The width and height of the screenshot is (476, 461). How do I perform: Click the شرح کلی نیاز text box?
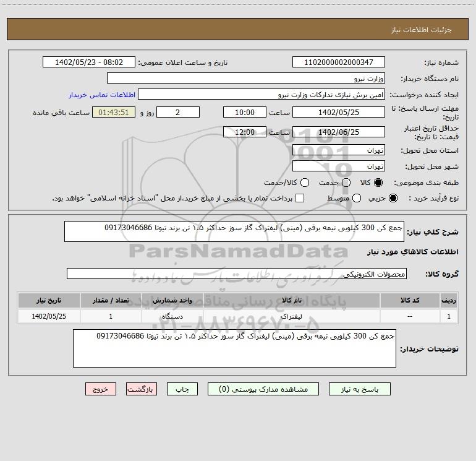234,231
